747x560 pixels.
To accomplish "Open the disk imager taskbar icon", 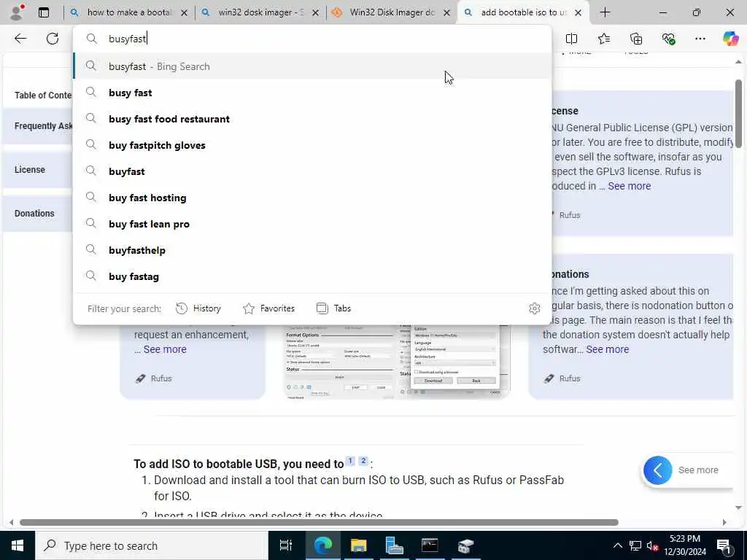I will coord(465,545).
